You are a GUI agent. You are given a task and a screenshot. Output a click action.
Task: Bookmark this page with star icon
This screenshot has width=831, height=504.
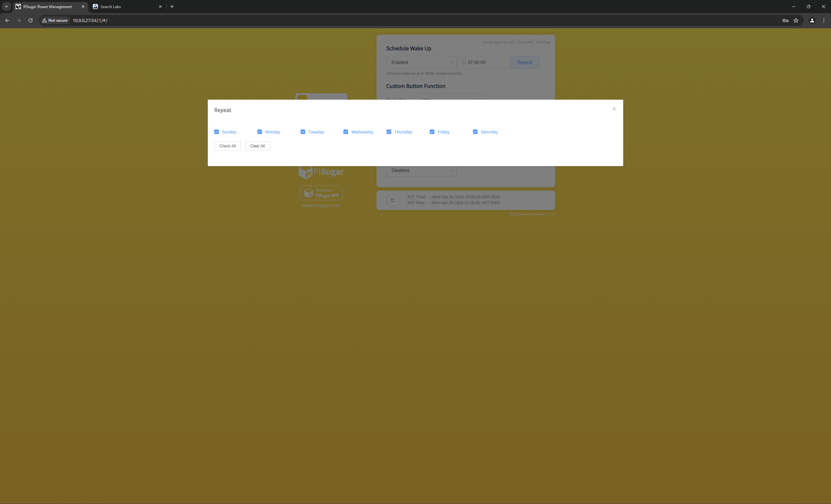pyautogui.click(x=796, y=20)
